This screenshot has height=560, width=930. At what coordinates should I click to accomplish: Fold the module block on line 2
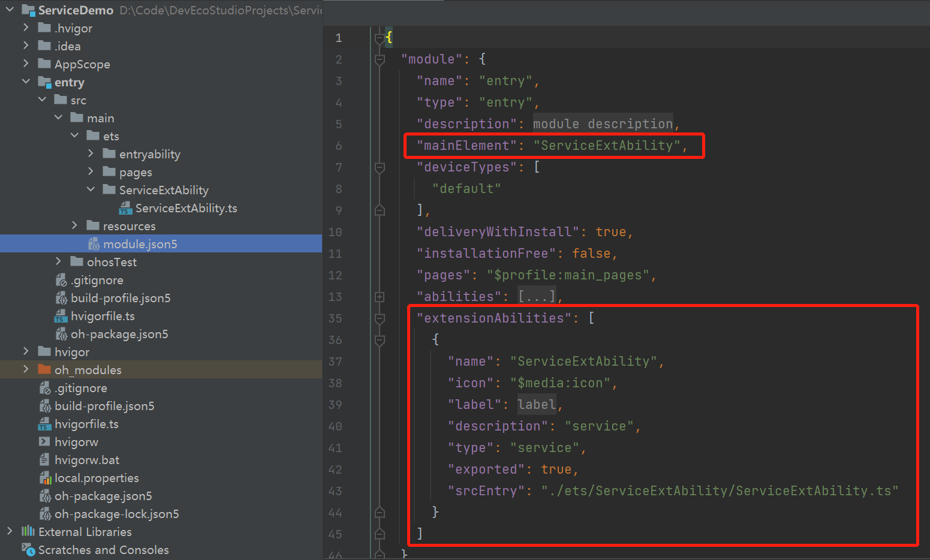point(379,59)
